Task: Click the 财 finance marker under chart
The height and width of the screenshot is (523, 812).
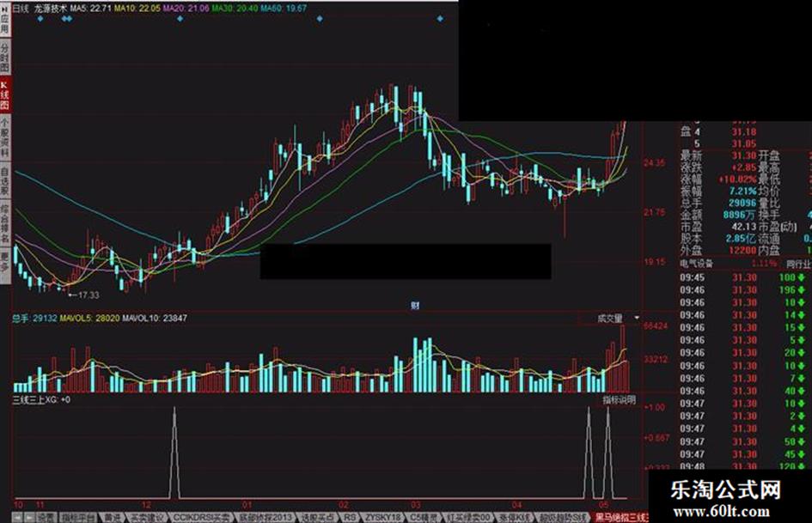Action: click(415, 306)
